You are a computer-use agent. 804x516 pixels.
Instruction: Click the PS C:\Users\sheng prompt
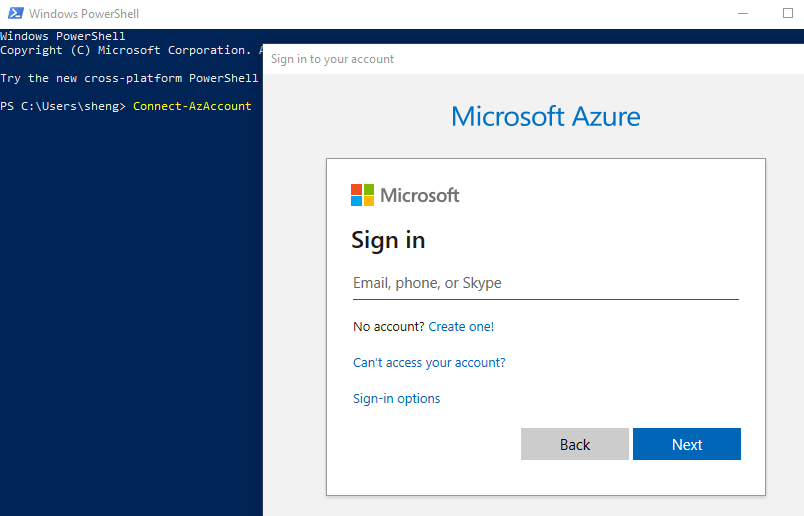coord(64,106)
